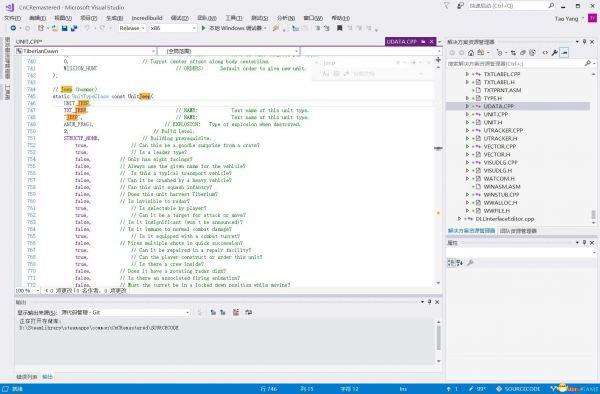Toggle the preview selected items button

(x=564, y=53)
